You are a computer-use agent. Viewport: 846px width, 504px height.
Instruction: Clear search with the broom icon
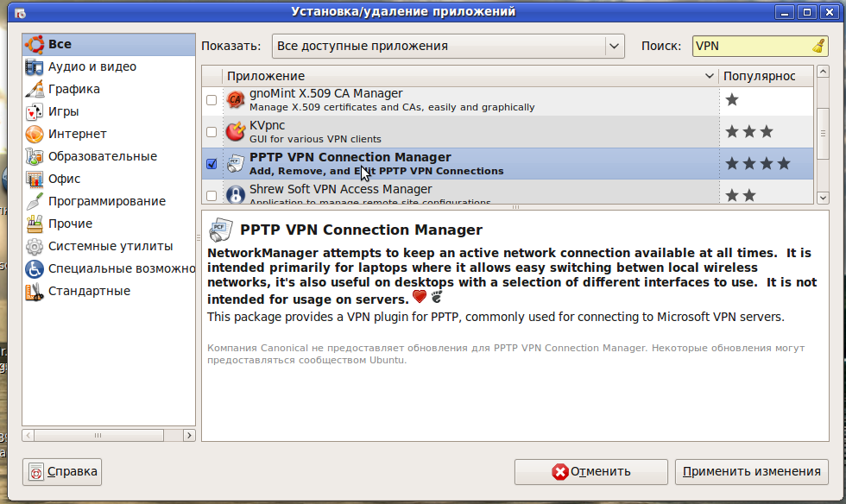pyautogui.click(x=818, y=46)
